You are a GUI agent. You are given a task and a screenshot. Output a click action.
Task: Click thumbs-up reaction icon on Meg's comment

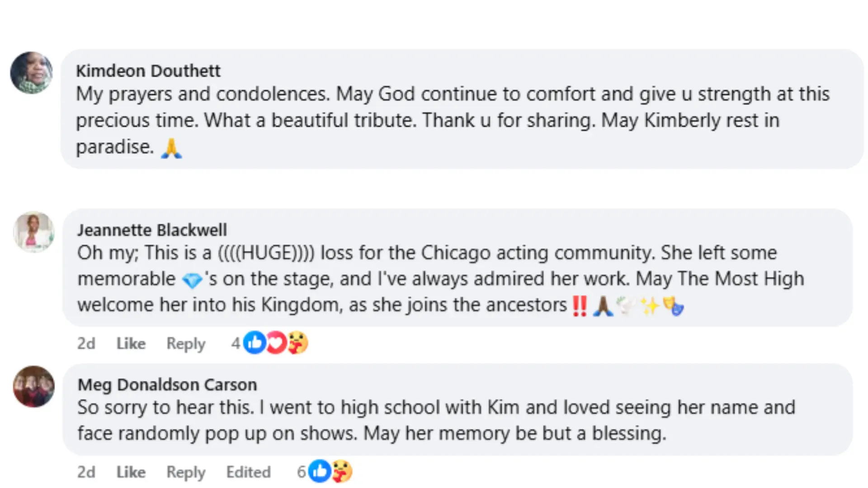click(320, 471)
